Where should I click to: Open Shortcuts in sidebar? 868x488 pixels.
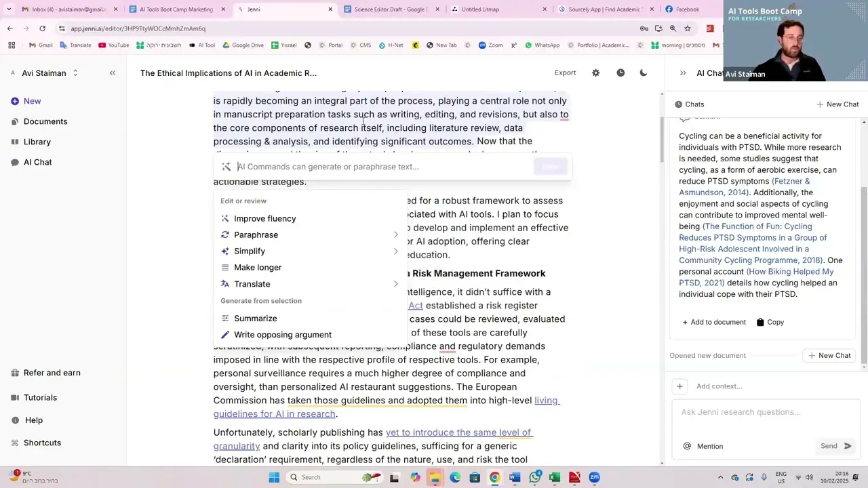(x=36, y=443)
